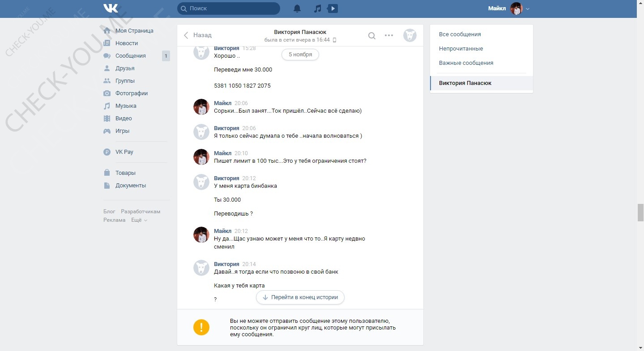
Task: Click the film icon beside Видео
Action: click(107, 118)
